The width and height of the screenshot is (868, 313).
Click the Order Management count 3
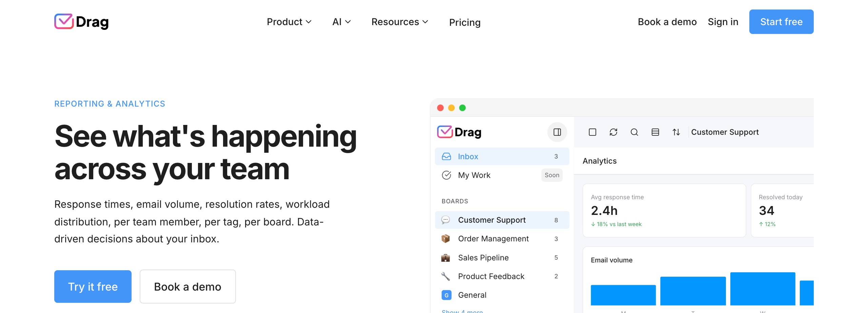click(556, 239)
